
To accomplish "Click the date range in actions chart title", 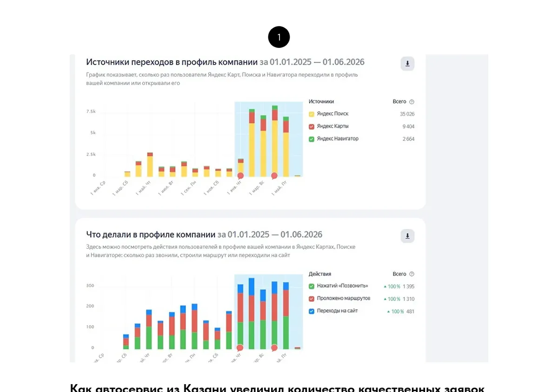I will coord(270,235).
